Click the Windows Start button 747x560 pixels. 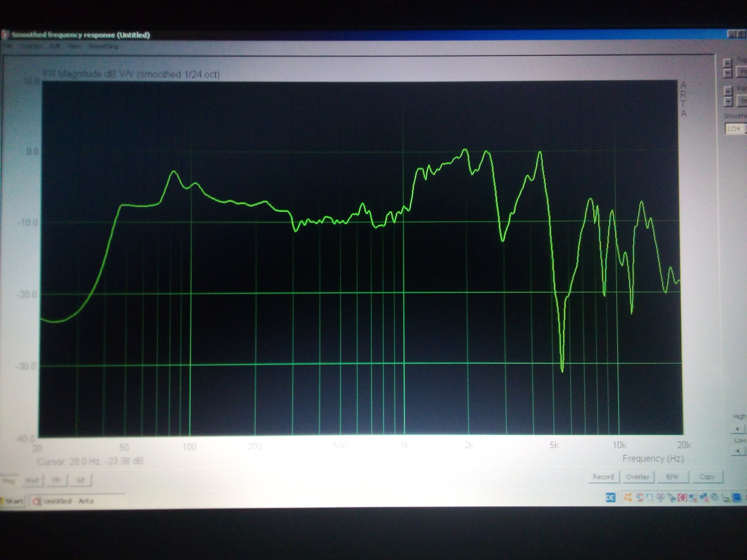[12, 501]
